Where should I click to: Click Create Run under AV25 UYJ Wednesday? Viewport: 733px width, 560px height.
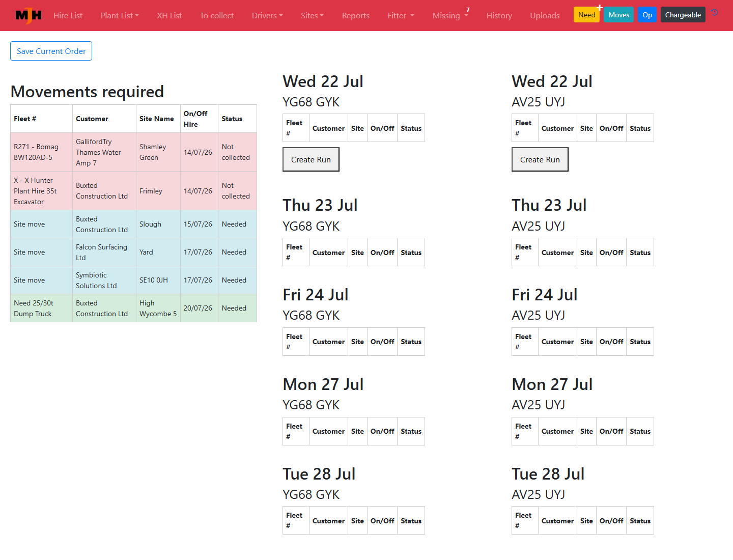pyautogui.click(x=540, y=159)
